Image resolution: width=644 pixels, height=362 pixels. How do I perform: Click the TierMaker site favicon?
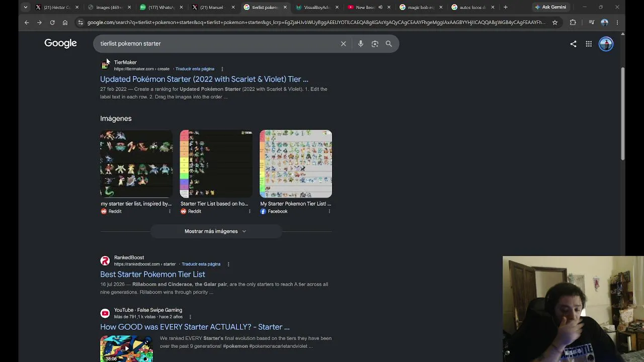[105, 65]
